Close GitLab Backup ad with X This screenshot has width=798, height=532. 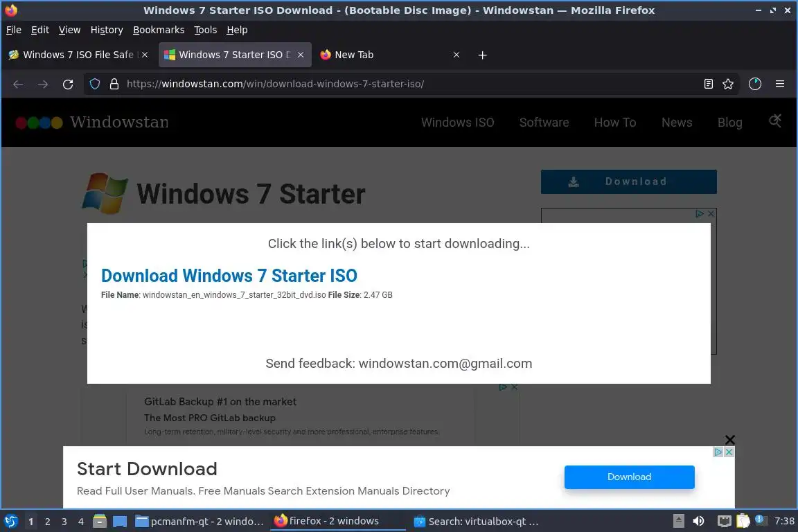[515, 387]
